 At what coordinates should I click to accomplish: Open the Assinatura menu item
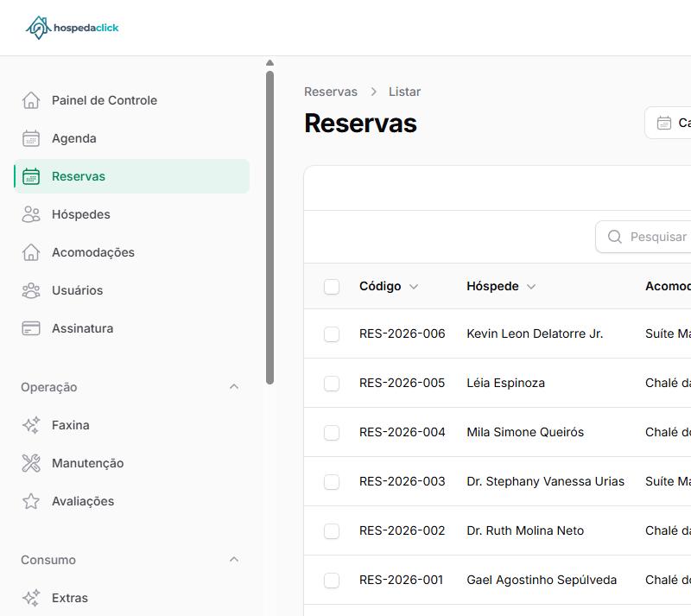tap(132, 328)
